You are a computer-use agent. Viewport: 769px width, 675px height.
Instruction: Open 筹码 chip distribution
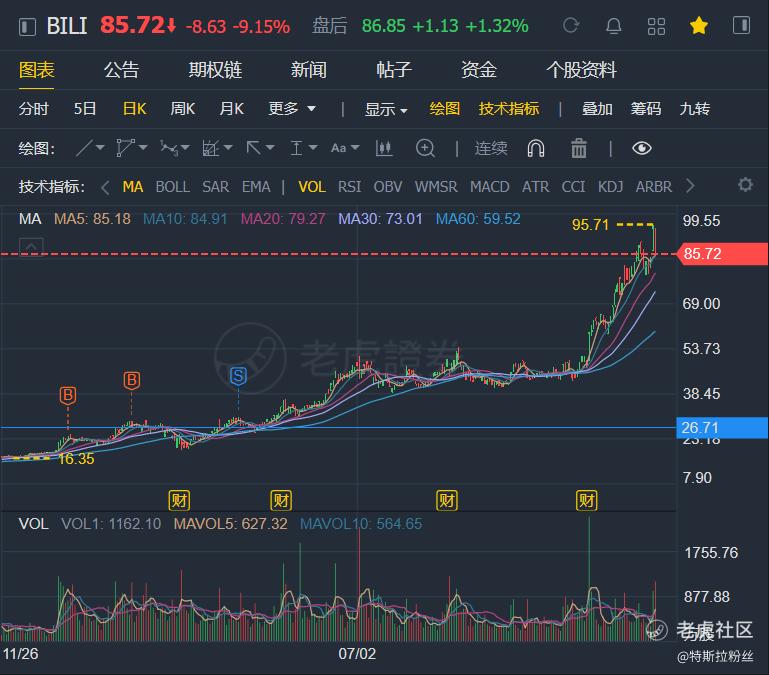click(645, 108)
